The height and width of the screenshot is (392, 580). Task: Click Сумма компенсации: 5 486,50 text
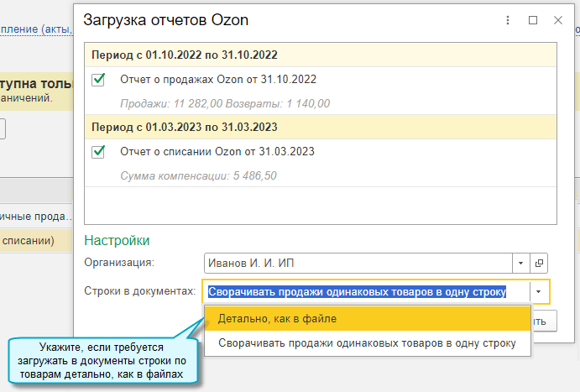[198, 175]
